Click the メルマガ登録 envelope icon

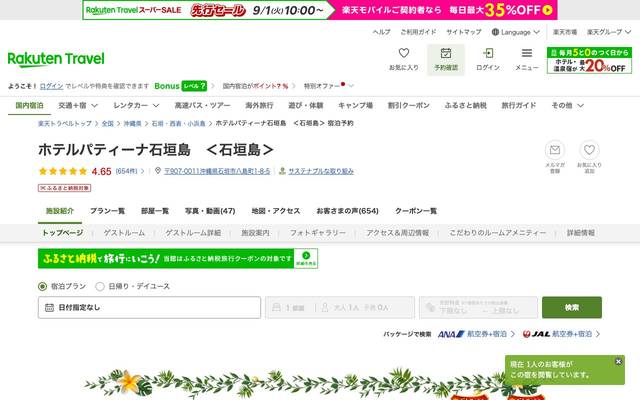[555, 150]
